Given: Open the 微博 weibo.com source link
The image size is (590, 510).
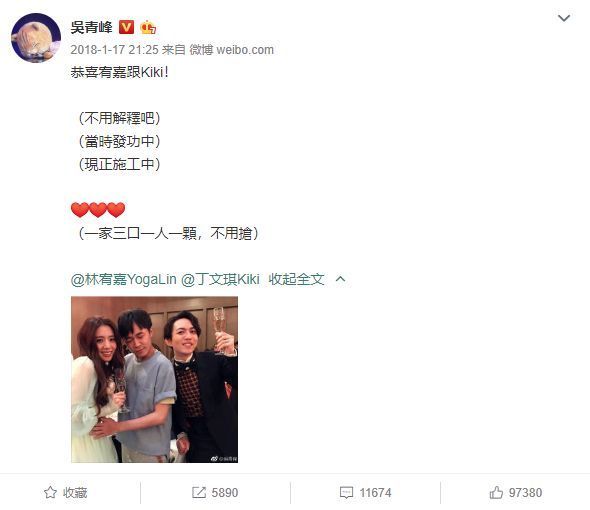Looking at the screenshot, I should tap(231, 50).
